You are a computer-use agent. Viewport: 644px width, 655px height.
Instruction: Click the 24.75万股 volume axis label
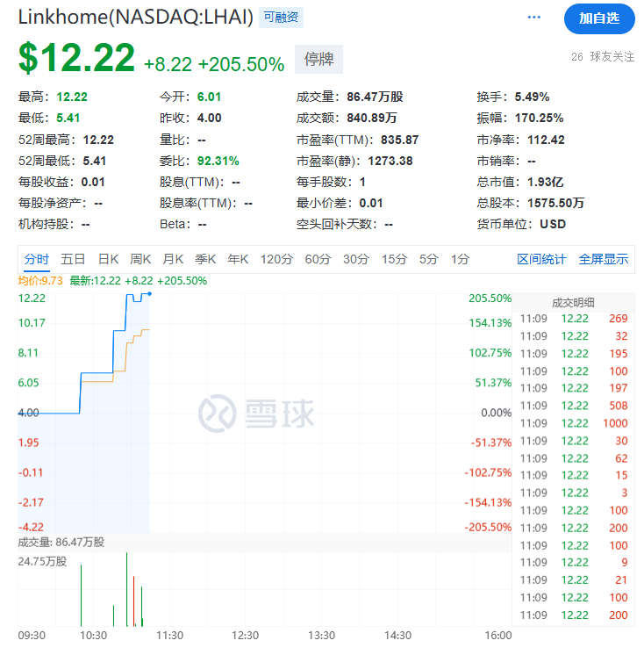point(42,561)
